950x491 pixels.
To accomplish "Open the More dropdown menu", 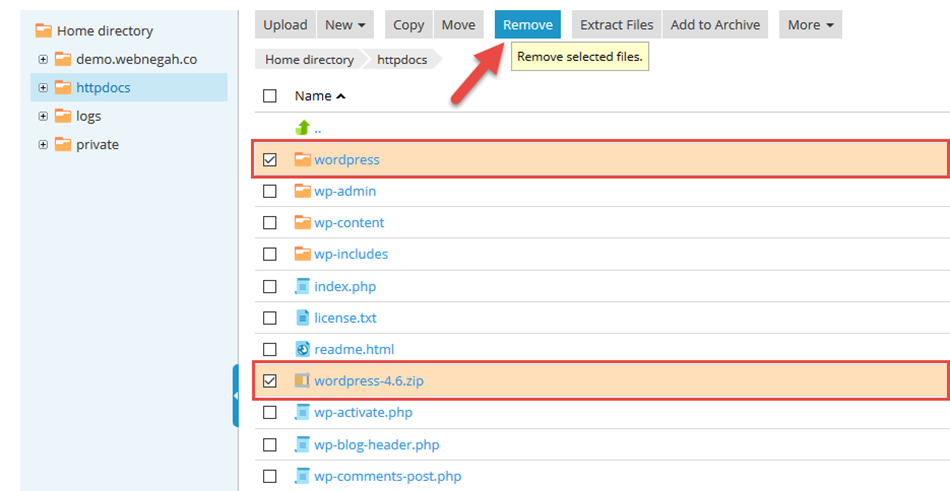I will [809, 25].
